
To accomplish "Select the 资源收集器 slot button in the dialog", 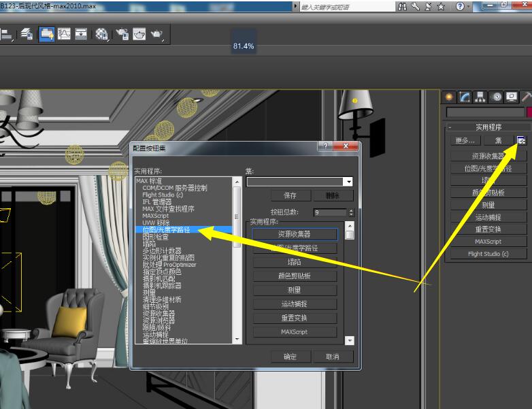I will [295, 234].
